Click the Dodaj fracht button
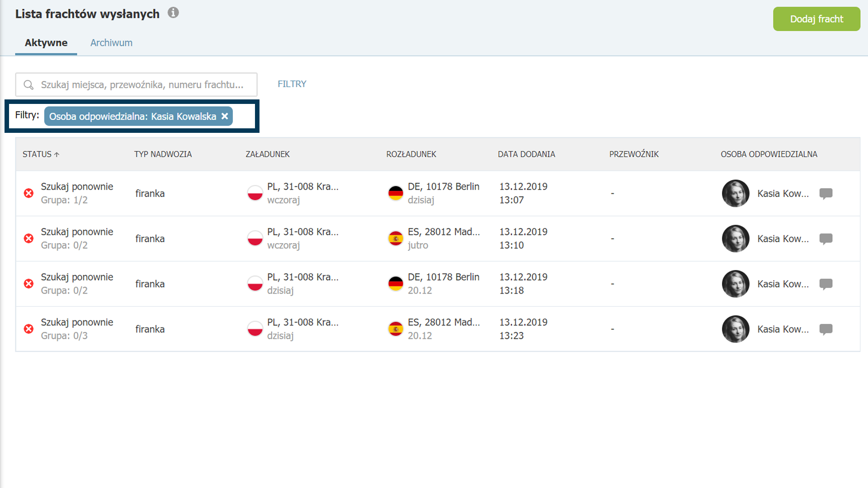Screen dimensions: 868x488 tap(816, 19)
